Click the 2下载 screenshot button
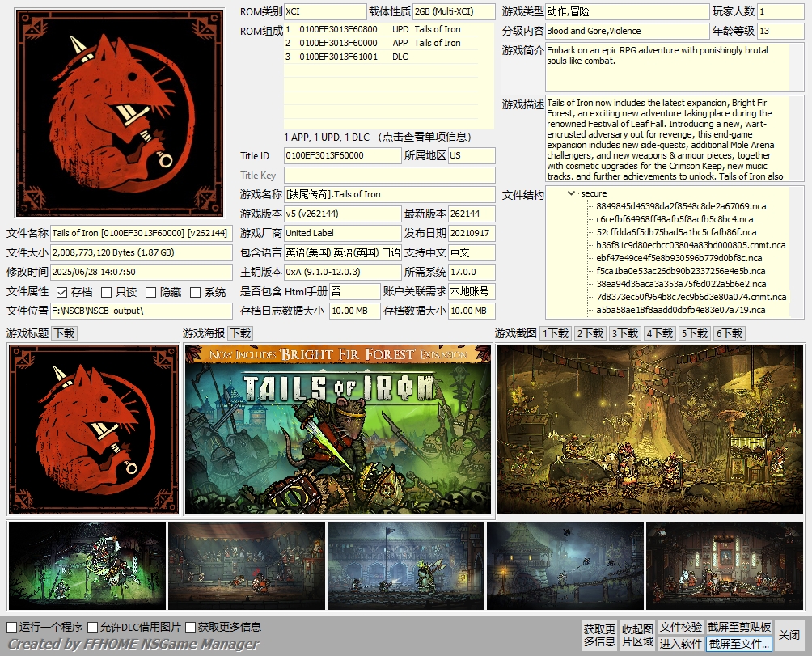812x656 pixels. pyautogui.click(x=590, y=333)
